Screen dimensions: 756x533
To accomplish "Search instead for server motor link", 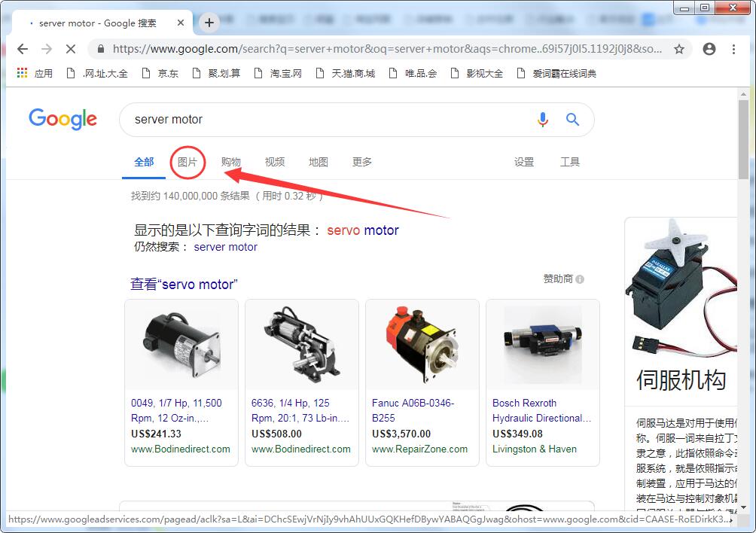I will pos(226,247).
